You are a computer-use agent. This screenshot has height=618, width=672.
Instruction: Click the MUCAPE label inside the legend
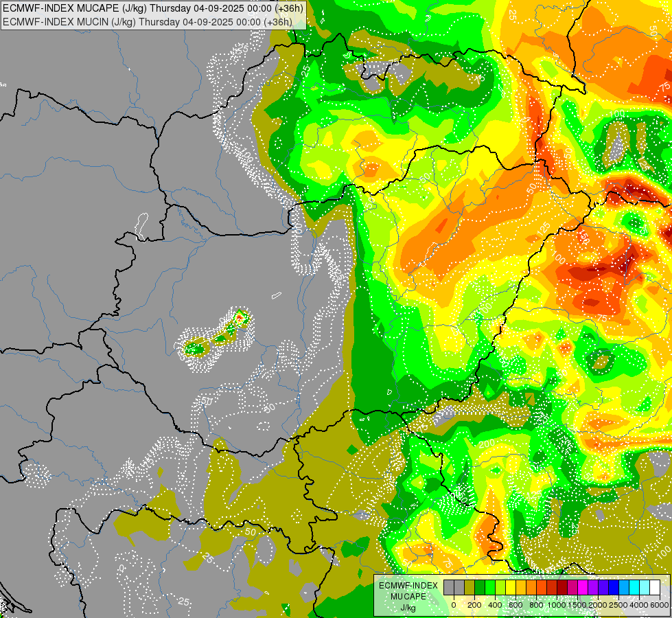click(x=408, y=597)
